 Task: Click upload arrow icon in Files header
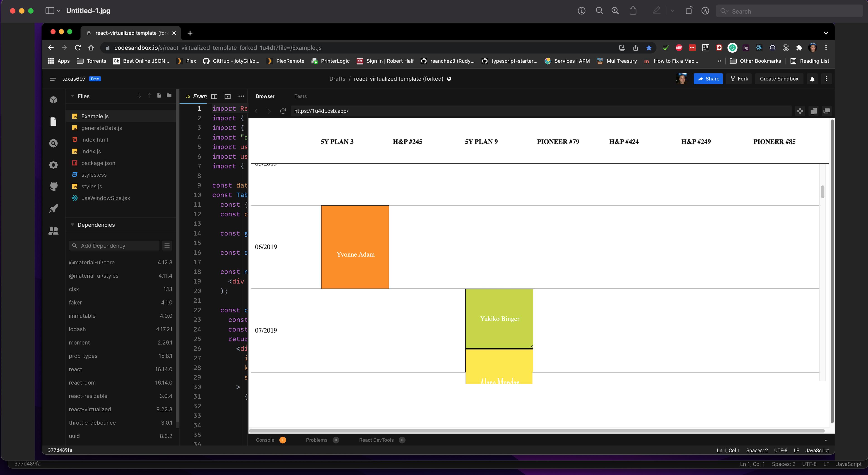click(149, 96)
